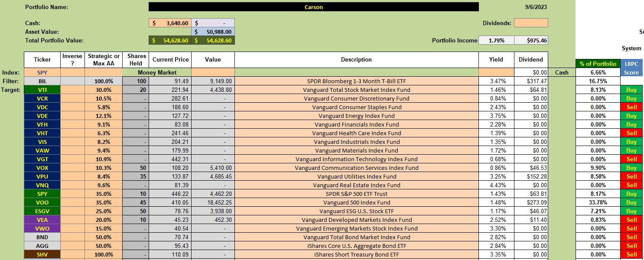Select the BND strategic allocation 50.0%
The image size is (644, 260).
point(104,237)
